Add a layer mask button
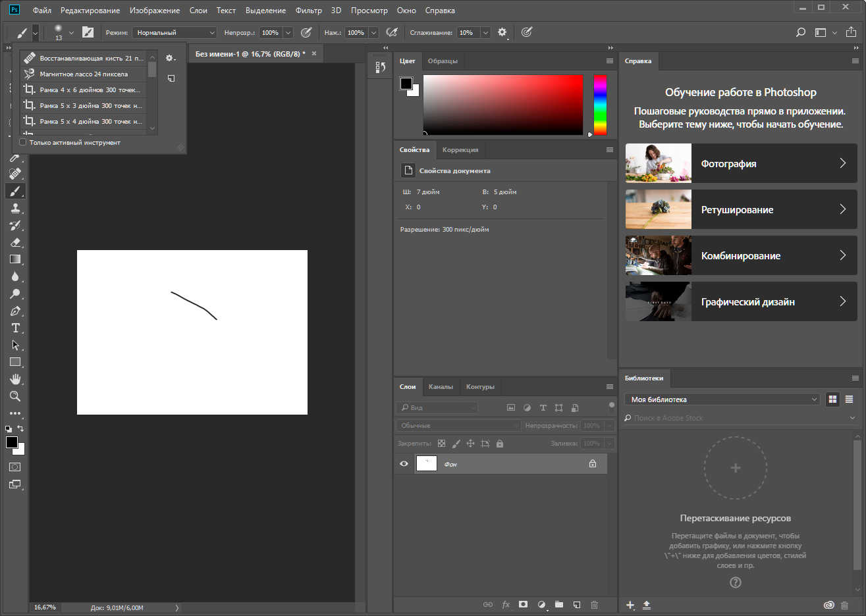866x616 pixels. [x=523, y=604]
